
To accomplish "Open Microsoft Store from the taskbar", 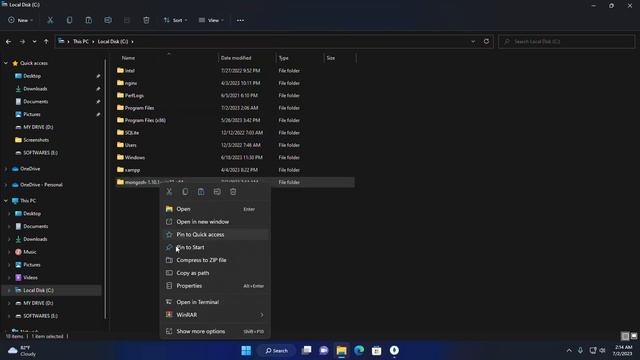I will pyautogui.click(x=376, y=351).
